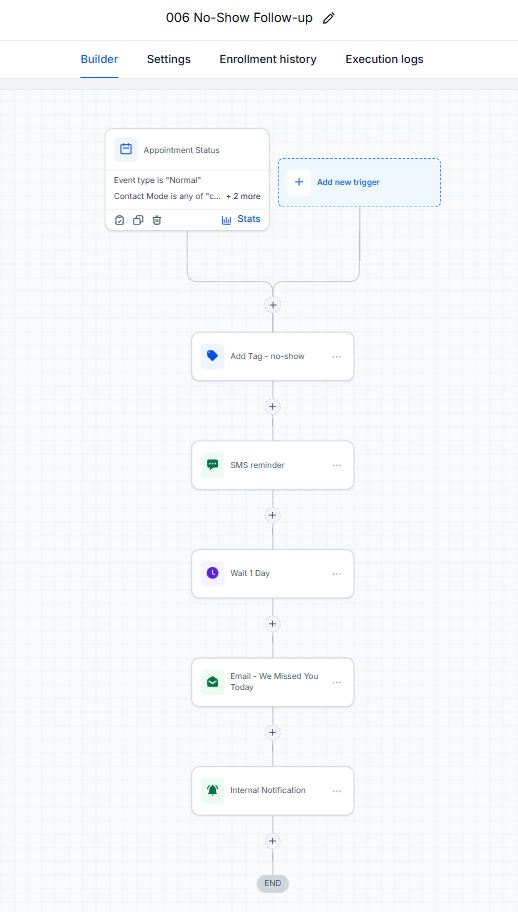Delete the Appointment Status trigger
The image size is (518, 912).
(x=157, y=220)
